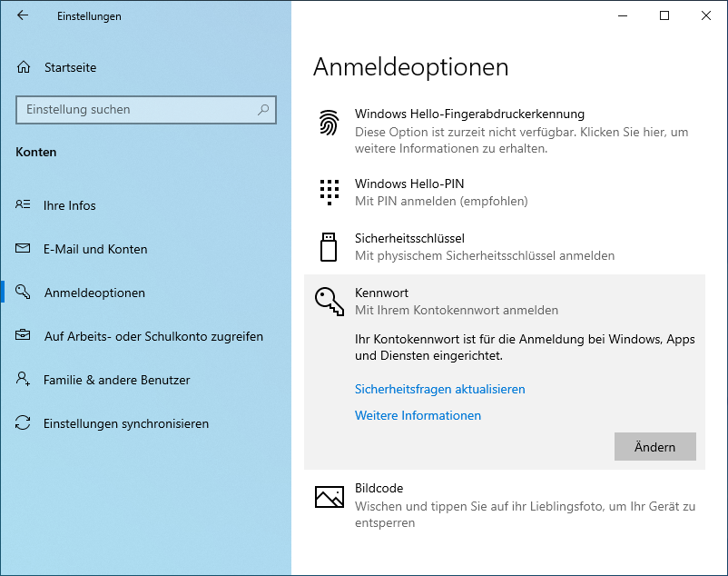Expand the Bildcode sign-in option
This screenshot has width=728, height=576.
click(379, 489)
